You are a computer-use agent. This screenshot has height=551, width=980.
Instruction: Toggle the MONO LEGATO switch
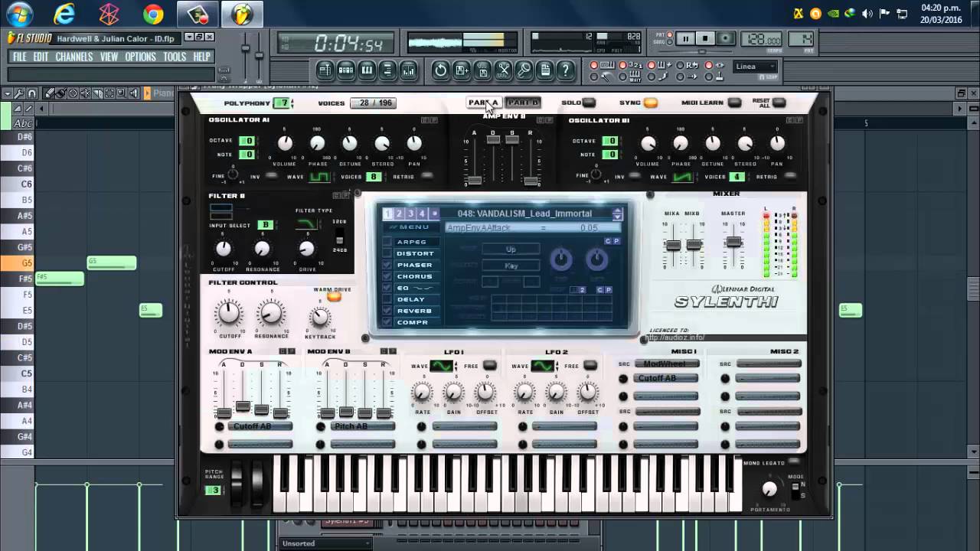pos(793,461)
